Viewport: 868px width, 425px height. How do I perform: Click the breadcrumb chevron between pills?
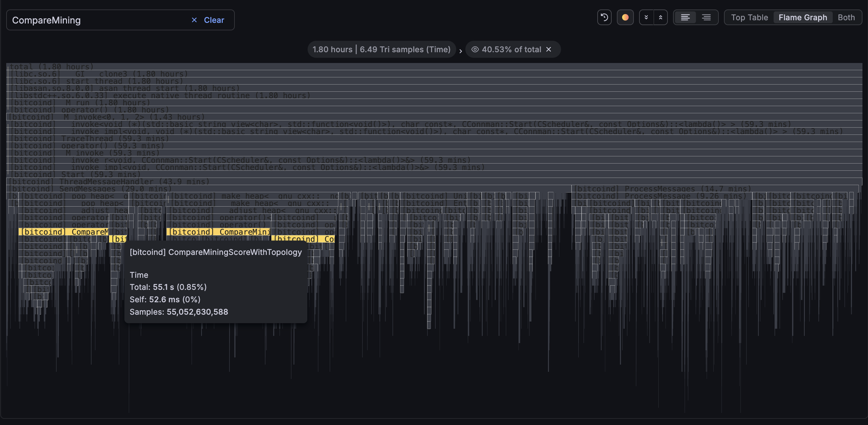(x=460, y=51)
